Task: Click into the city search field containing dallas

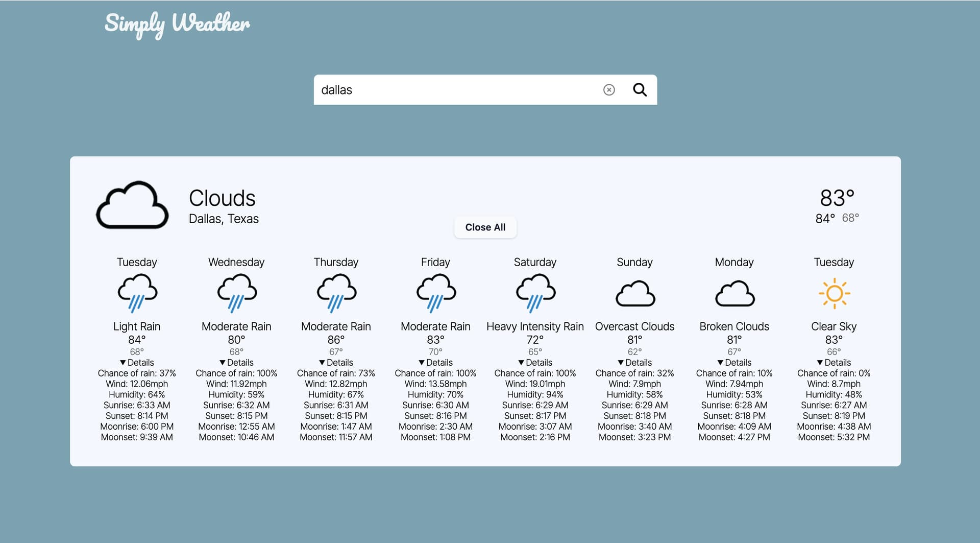Action: tap(454, 90)
